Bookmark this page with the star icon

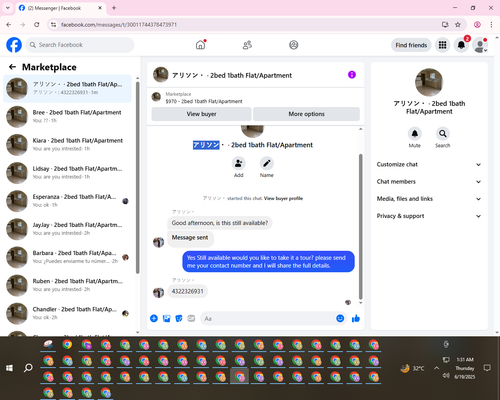point(458,24)
